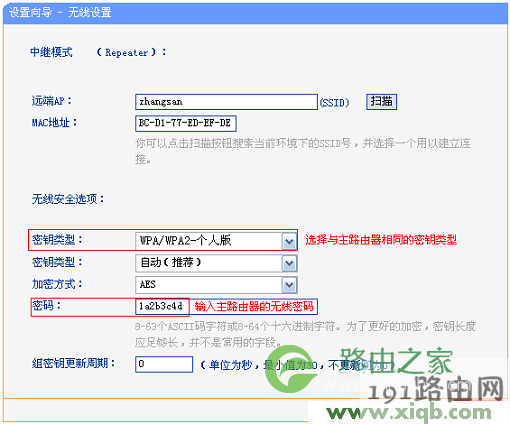
Task: Click the MAC地址 input field
Action: coord(186,123)
